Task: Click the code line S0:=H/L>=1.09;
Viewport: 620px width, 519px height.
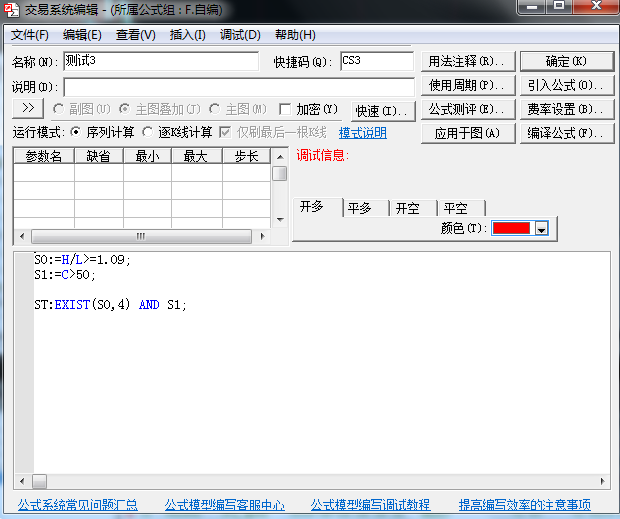Action: 82,260
